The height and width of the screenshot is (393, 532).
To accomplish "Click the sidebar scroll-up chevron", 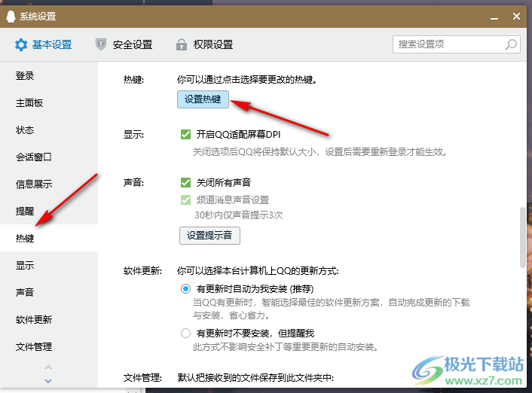I will [48, 367].
